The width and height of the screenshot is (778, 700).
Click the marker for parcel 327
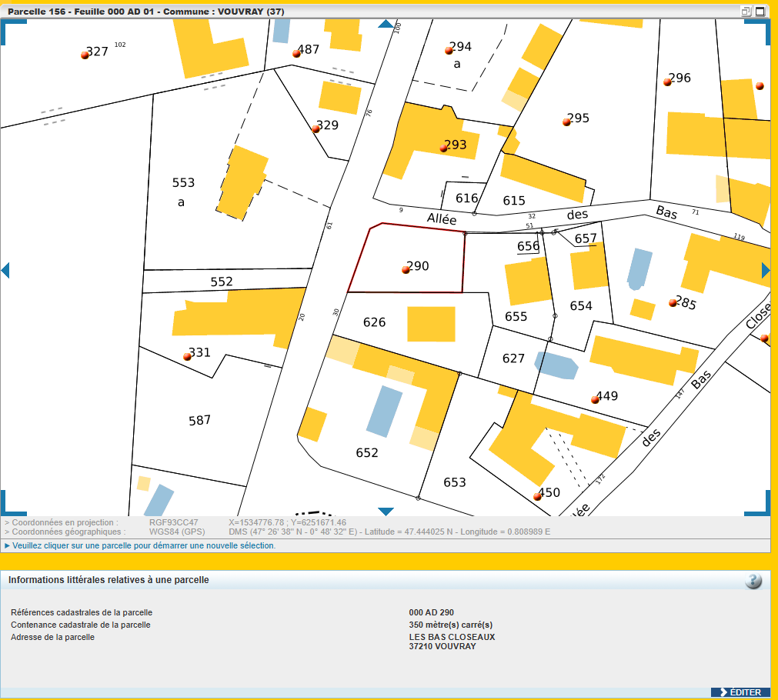click(x=85, y=55)
